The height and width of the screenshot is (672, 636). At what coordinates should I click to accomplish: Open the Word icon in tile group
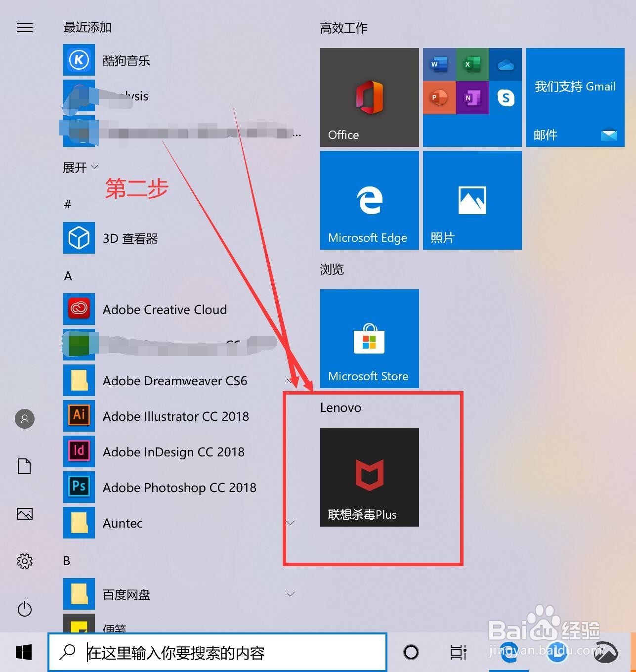[x=439, y=64]
